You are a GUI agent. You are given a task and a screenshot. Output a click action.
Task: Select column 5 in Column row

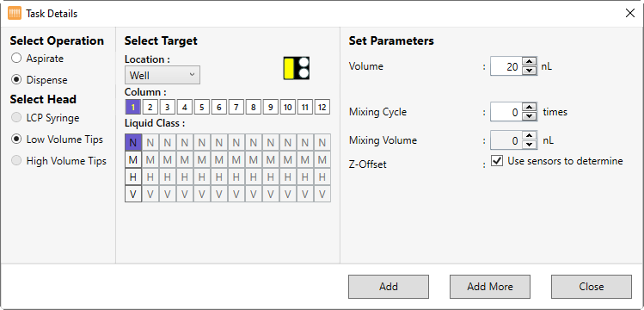(202, 108)
